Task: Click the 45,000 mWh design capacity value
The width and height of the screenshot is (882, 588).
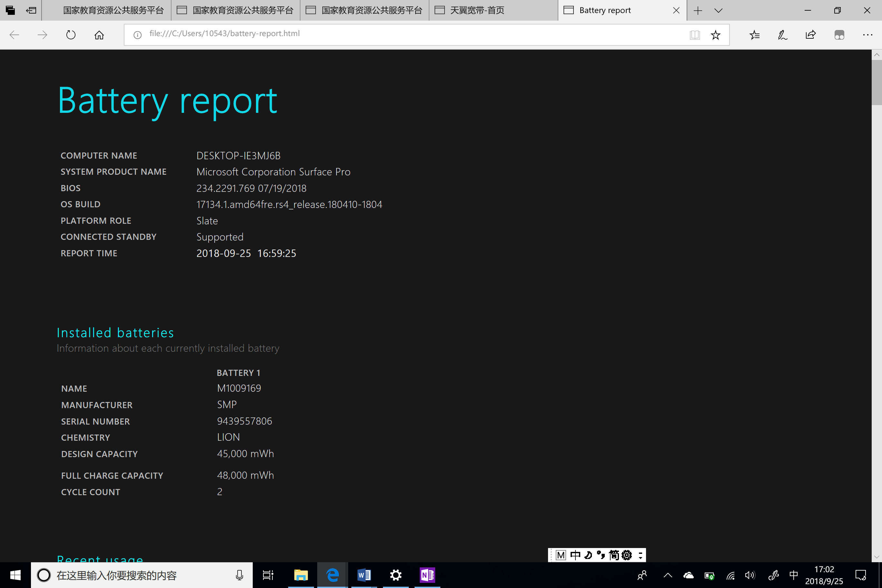Action: point(246,454)
